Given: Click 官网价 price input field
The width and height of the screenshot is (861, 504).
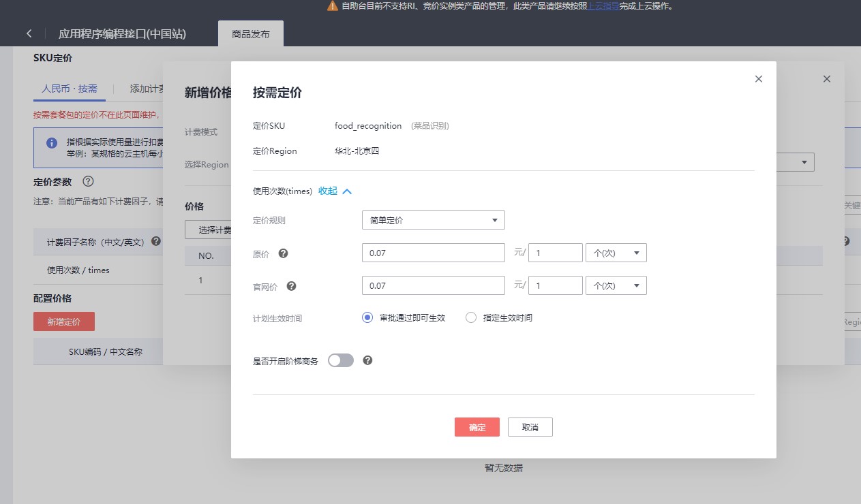Looking at the screenshot, I should [x=434, y=285].
